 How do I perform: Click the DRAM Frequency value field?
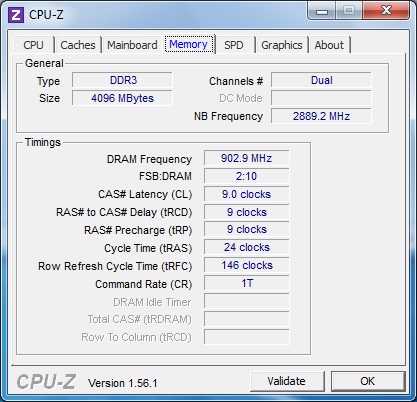pos(247,158)
